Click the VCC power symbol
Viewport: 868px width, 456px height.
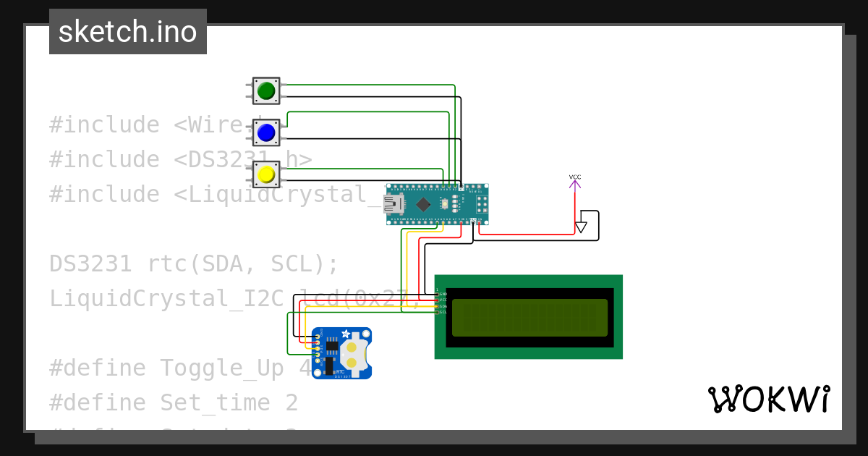point(575,182)
